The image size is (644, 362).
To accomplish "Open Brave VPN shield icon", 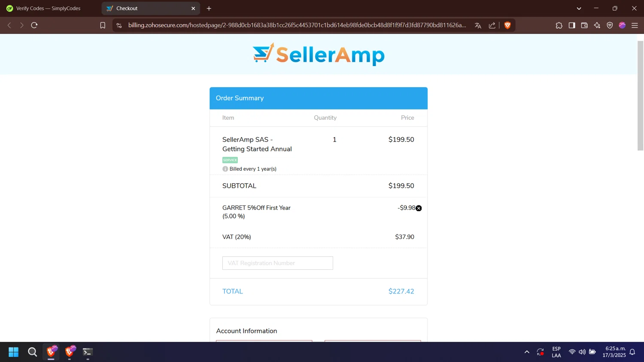I will [610, 25].
